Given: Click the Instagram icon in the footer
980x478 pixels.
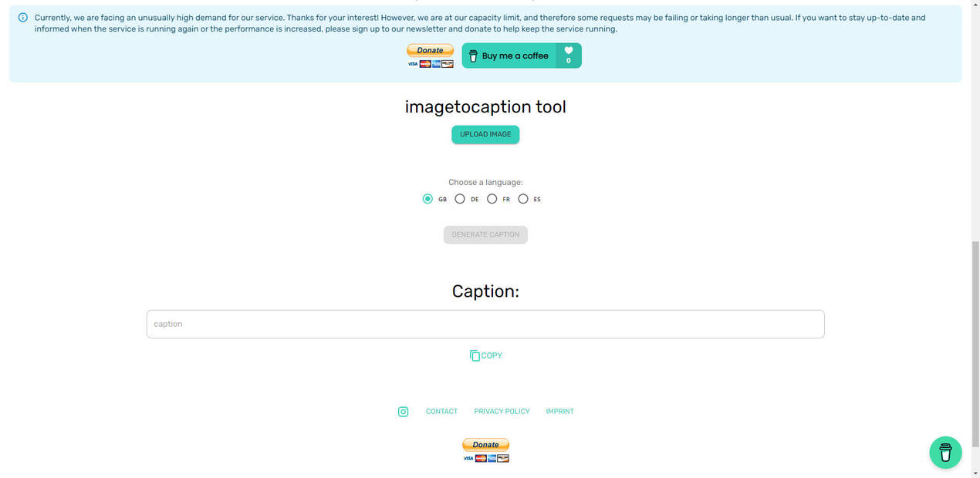Looking at the screenshot, I should coord(403,411).
